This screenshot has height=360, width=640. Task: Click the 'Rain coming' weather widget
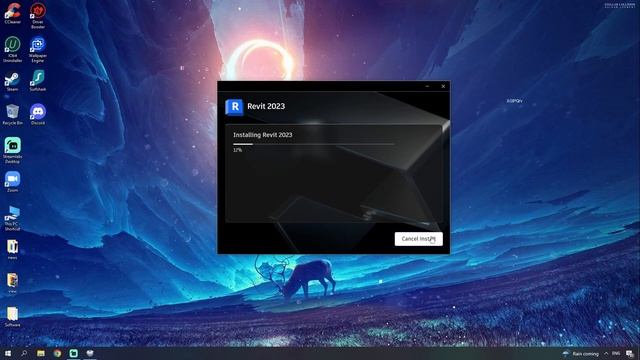tap(580, 353)
